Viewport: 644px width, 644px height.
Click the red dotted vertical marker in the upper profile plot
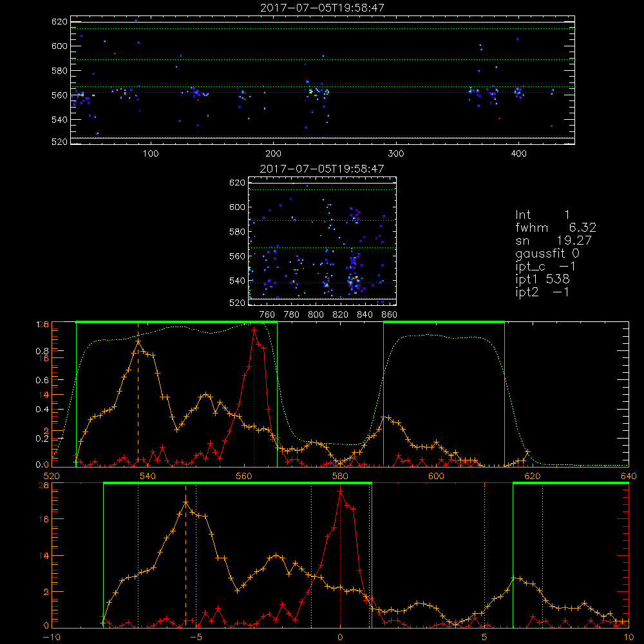coord(254,394)
